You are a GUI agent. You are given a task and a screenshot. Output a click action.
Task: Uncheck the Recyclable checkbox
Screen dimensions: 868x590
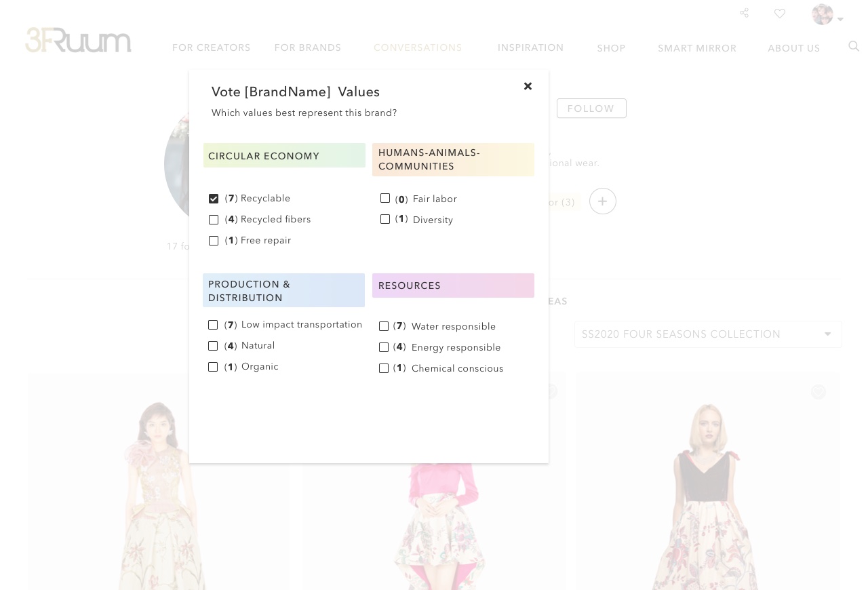click(x=214, y=199)
